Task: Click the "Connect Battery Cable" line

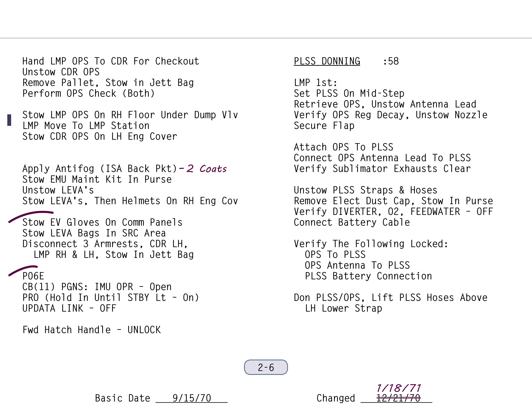Action: [x=352, y=222]
